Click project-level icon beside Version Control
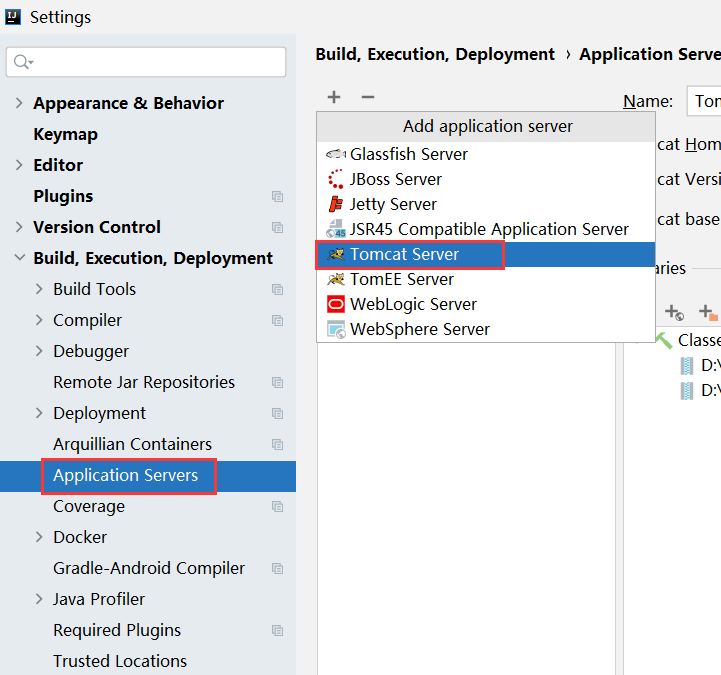 tap(277, 228)
